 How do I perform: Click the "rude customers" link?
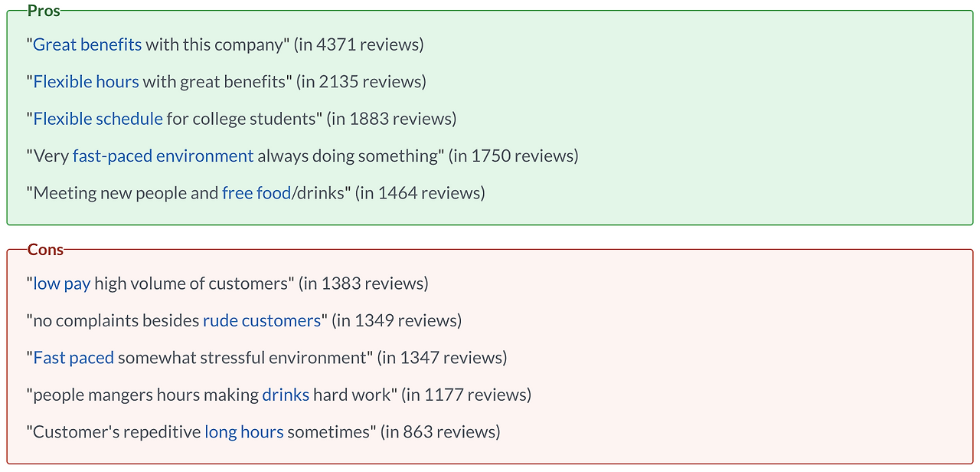[x=262, y=320]
